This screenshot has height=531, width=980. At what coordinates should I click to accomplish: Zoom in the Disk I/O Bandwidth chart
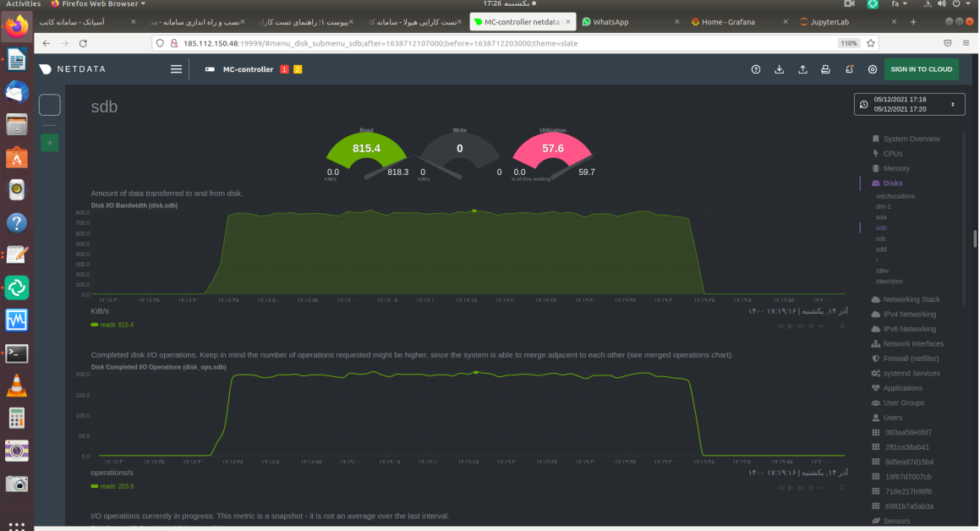tap(811, 326)
